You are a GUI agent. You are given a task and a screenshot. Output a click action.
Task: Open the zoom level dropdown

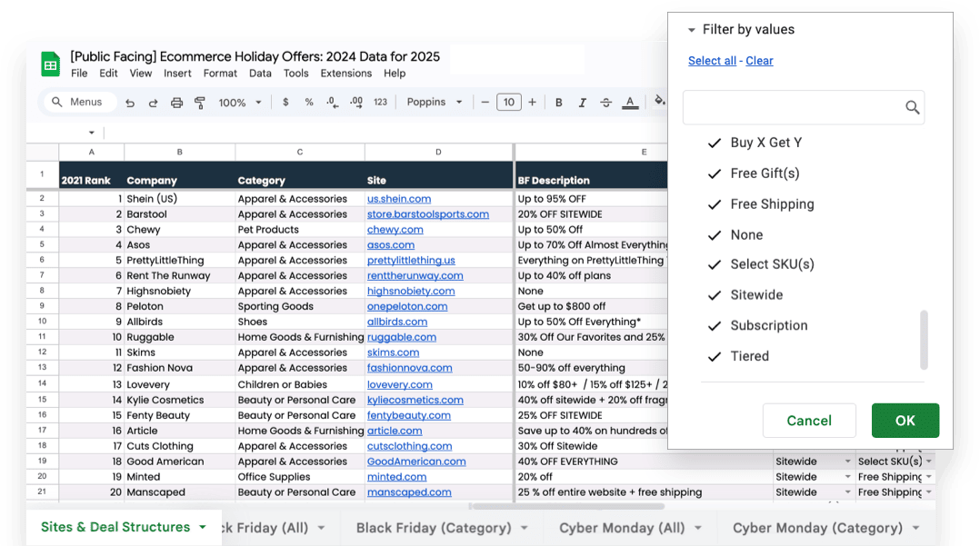pos(239,103)
